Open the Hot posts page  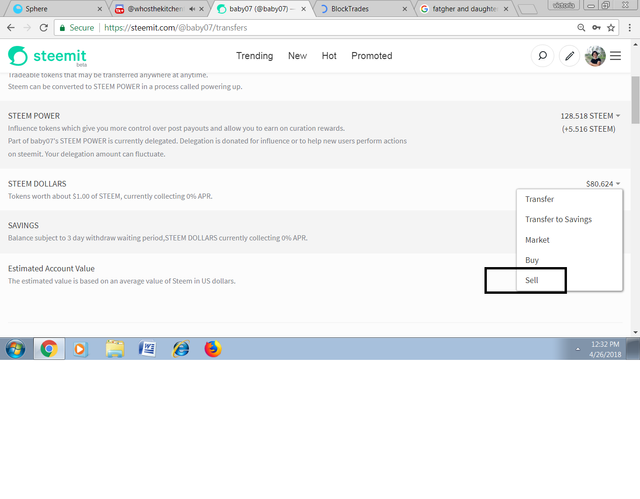click(x=329, y=56)
